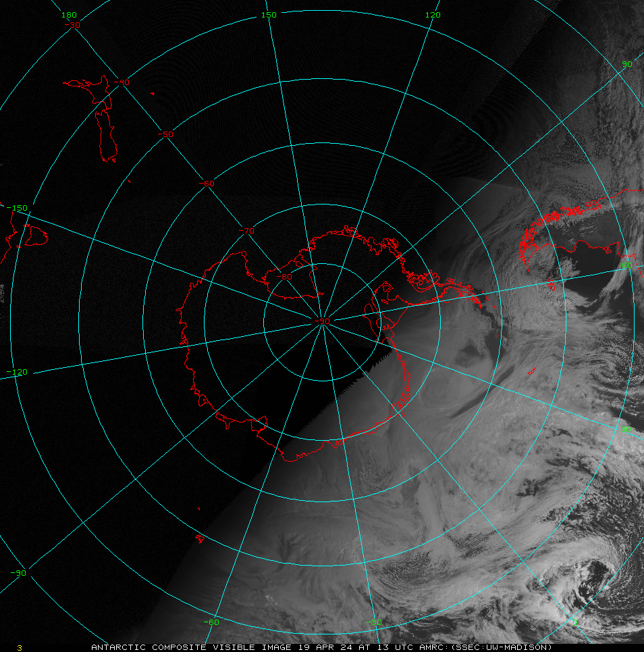The height and width of the screenshot is (652, 644).
Task: Click the green longitude label "-60"
Action: coord(211,622)
